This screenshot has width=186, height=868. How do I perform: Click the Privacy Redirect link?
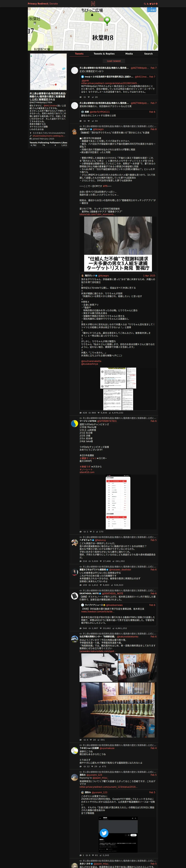coord(38,4)
